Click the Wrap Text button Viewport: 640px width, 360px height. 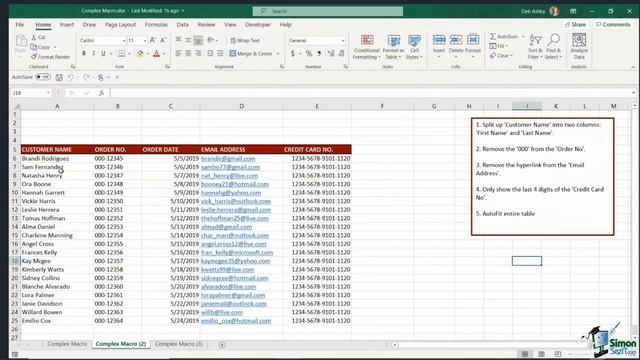(x=245, y=40)
